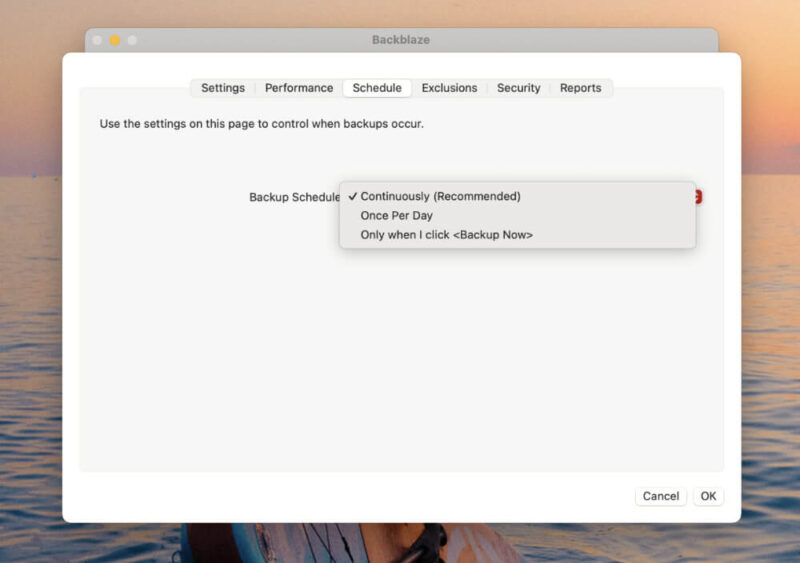Switch to the Performance tab
Viewport: 800px width, 563px height.
pyautogui.click(x=298, y=88)
